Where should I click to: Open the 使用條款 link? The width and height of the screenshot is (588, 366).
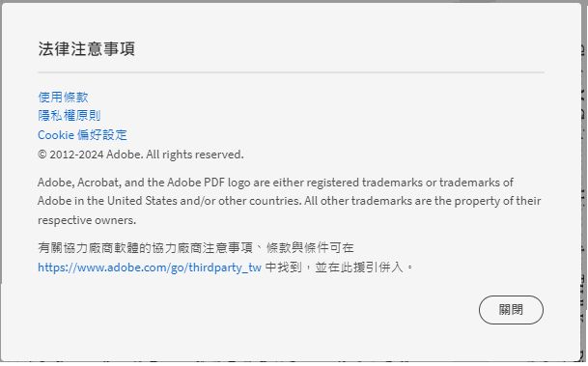pyautogui.click(x=63, y=98)
